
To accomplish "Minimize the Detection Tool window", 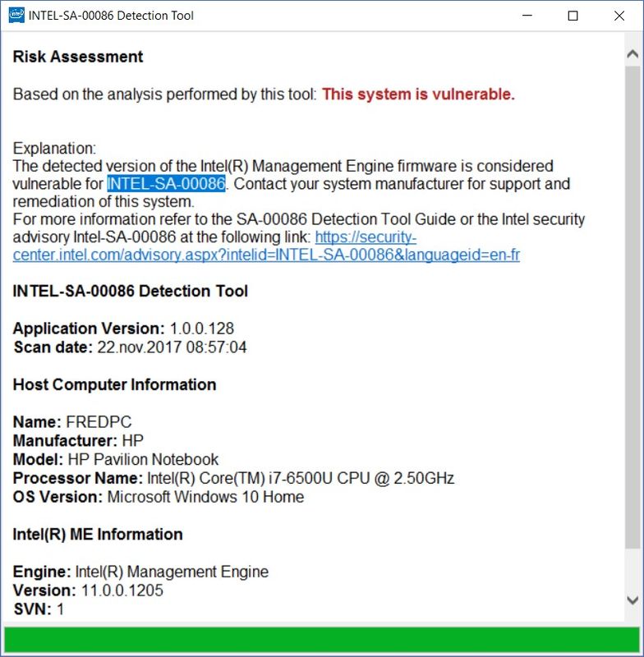I will coord(527,16).
